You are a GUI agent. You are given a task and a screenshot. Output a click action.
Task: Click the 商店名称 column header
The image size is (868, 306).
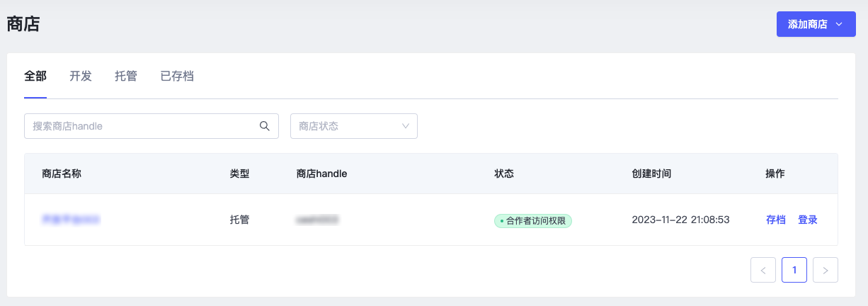pyautogui.click(x=62, y=174)
